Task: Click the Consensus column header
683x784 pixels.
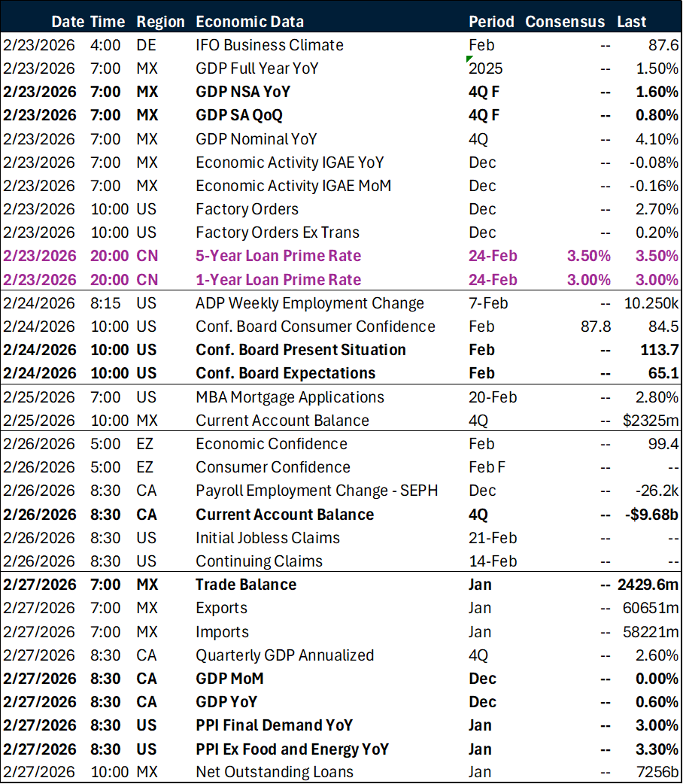Action: [565, 22]
